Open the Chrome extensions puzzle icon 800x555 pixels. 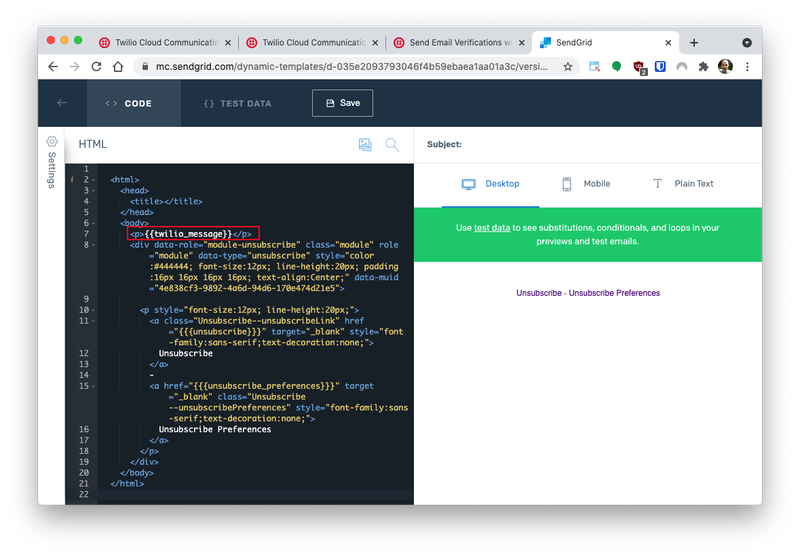click(703, 66)
